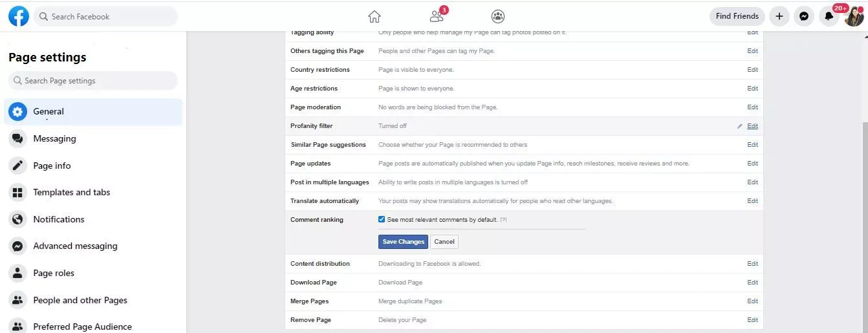Open the Messenger icon

pyautogui.click(x=804, y=16)
